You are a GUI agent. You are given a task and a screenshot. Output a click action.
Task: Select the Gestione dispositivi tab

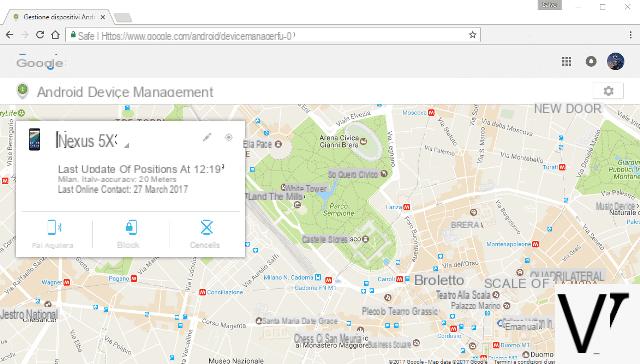[x=57, y=17]
